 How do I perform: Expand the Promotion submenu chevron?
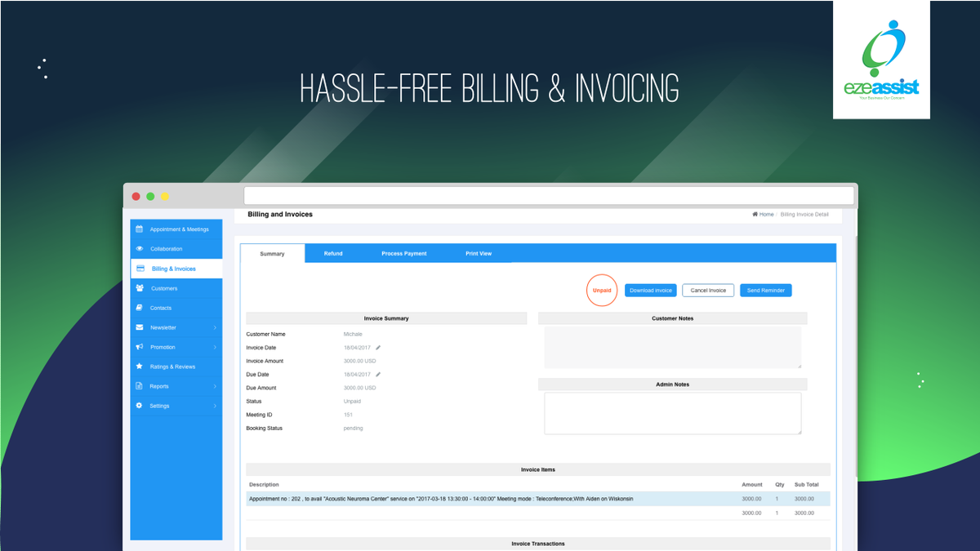coord(216,347)
